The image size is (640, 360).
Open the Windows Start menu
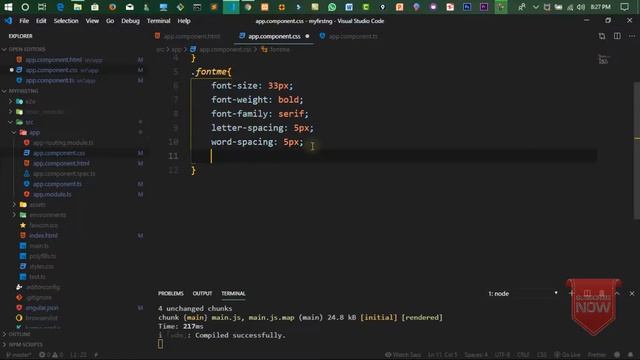tap(8, 7)
